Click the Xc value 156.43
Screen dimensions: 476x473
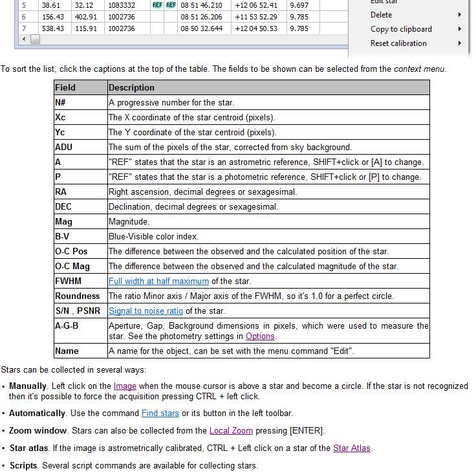[x=53, y=17]
